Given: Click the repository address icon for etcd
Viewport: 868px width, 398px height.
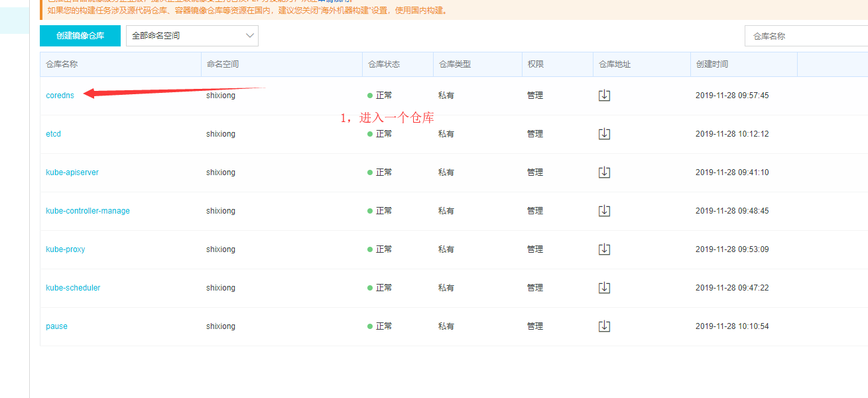Looking at the screenshot, I should tap(604, 133).
